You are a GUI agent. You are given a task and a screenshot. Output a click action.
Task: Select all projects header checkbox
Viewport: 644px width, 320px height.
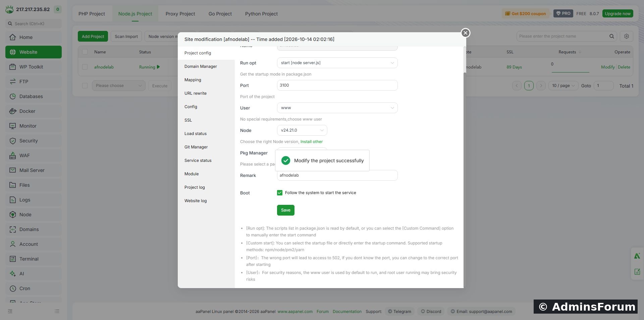[x=85, y=52]
